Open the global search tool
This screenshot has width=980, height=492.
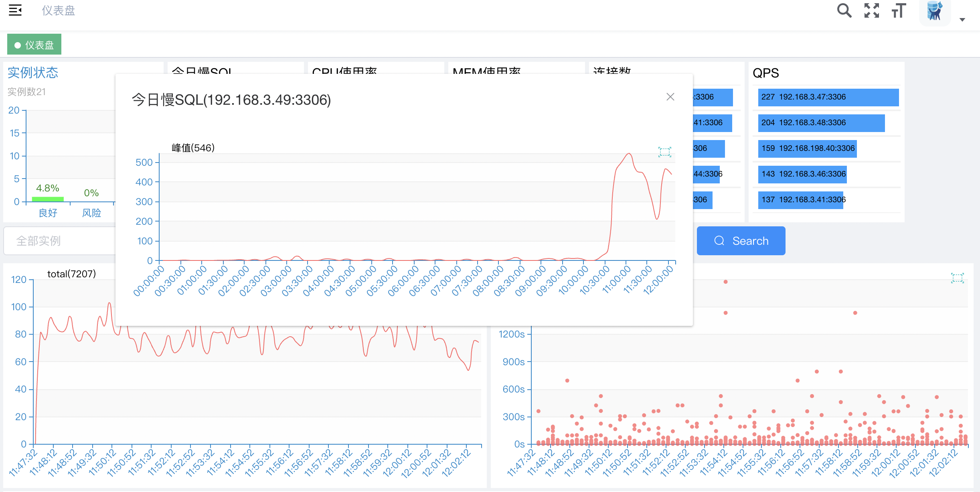844,11
